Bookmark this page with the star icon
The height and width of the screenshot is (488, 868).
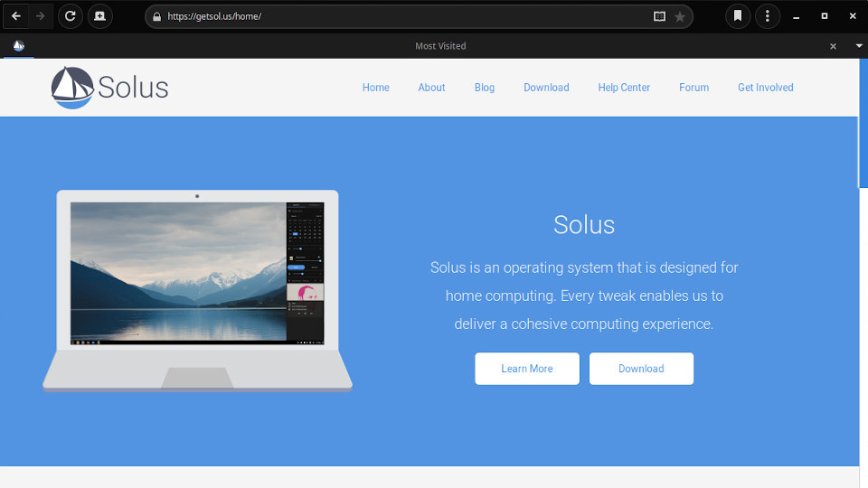coord(680,16)
